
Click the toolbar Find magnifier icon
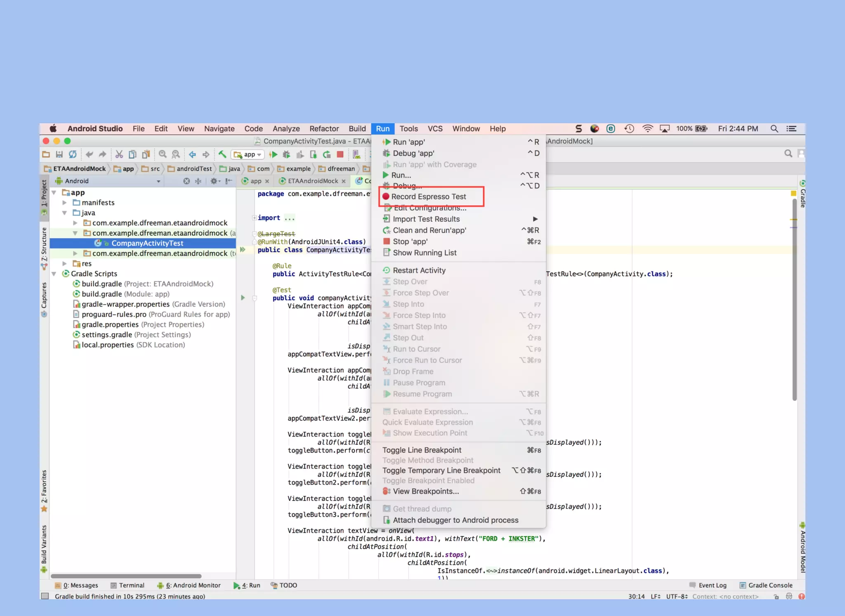tap(163, 155)
